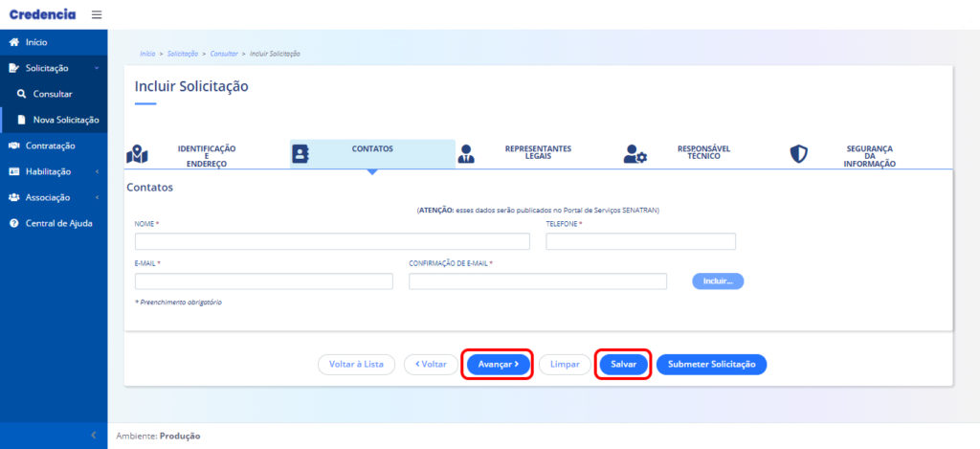Image resolution: width=980 pixels, height=449 pixels.
Task: Click the Salvar button
Action: coord(623,365)
